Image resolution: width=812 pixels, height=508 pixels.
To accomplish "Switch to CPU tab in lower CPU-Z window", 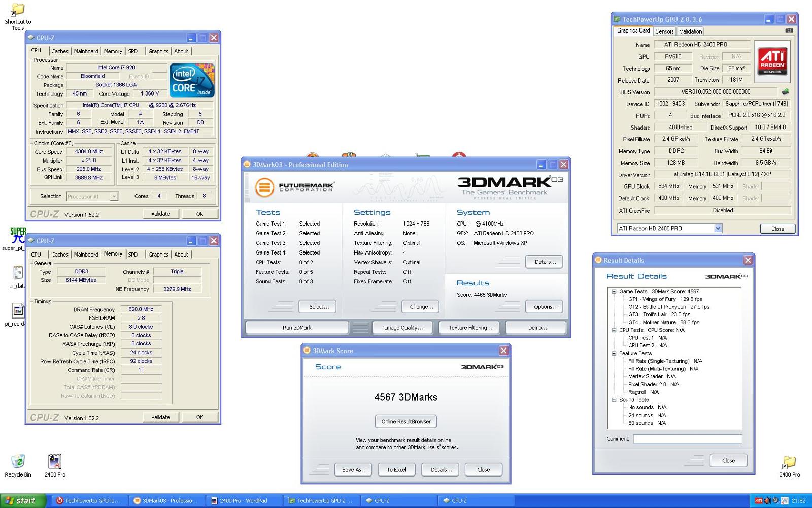I will point(36,255).
